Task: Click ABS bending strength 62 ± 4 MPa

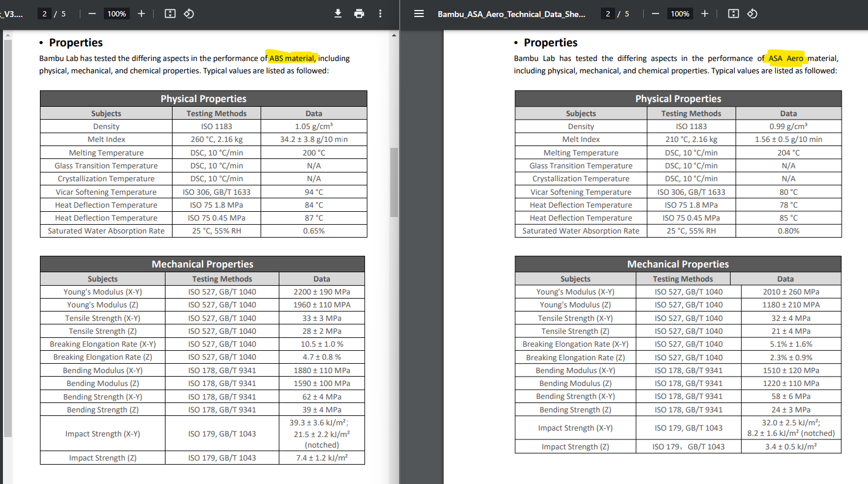Action: pos(322,397)
